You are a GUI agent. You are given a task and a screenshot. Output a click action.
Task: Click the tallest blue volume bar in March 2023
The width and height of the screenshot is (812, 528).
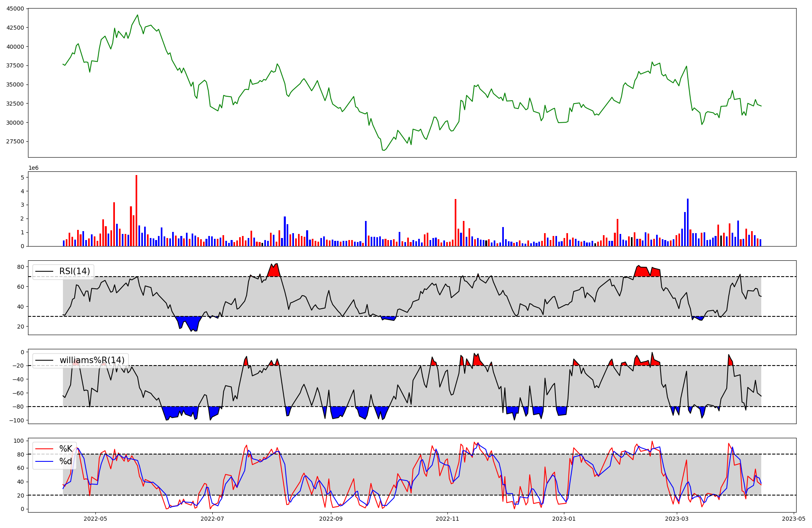(688, 222)
